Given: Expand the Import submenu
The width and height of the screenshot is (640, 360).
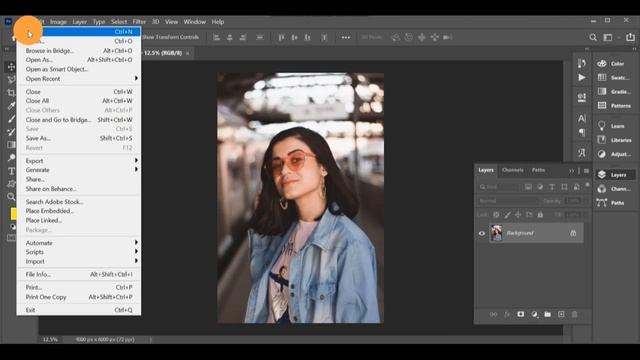Looking at the screenshot, I should pos(79,261).
